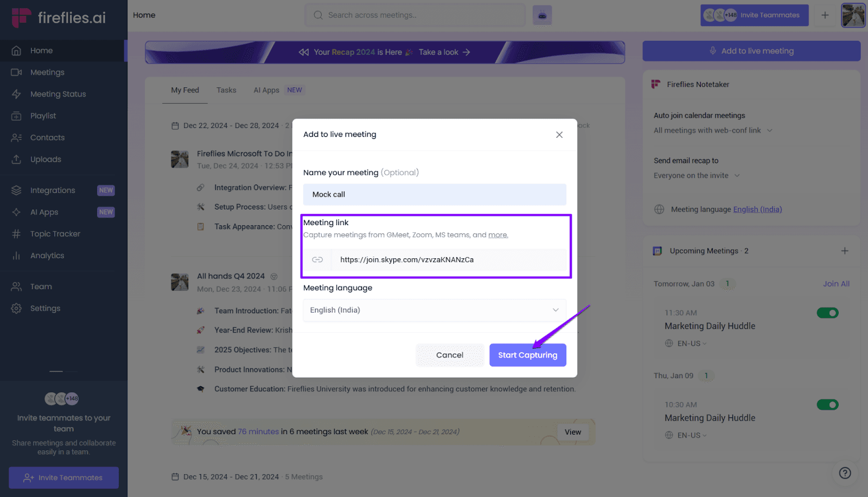The image size is (868, 497).
Task: Click the Meeting Status lightning icon
Action: pos(16,94)
